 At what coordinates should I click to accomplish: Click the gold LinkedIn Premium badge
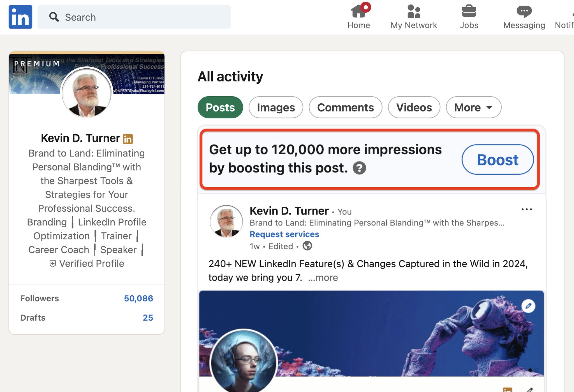click(x=128, y=139)
